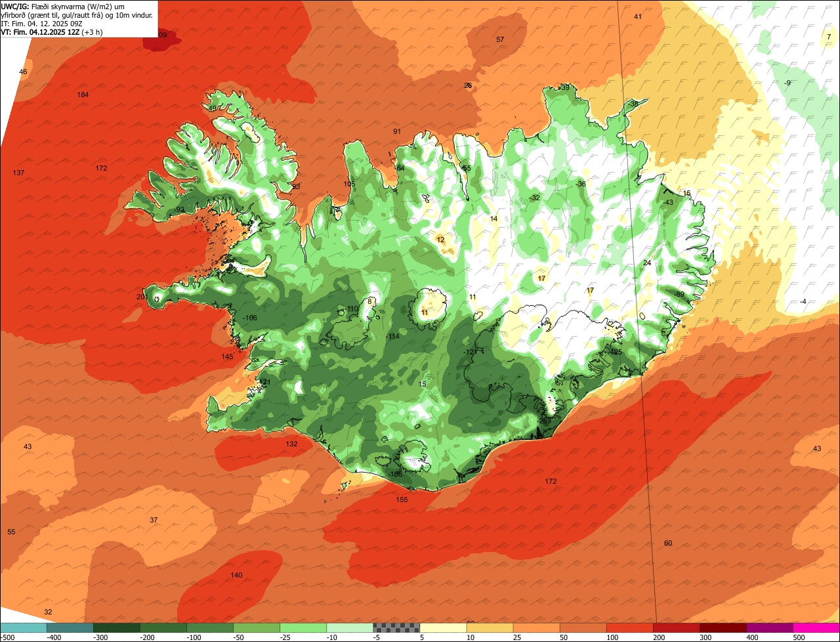The image size is (840, 642).
Task: Click the checkered gray legend swatch at -5
Action: click(x=396, y=628)
